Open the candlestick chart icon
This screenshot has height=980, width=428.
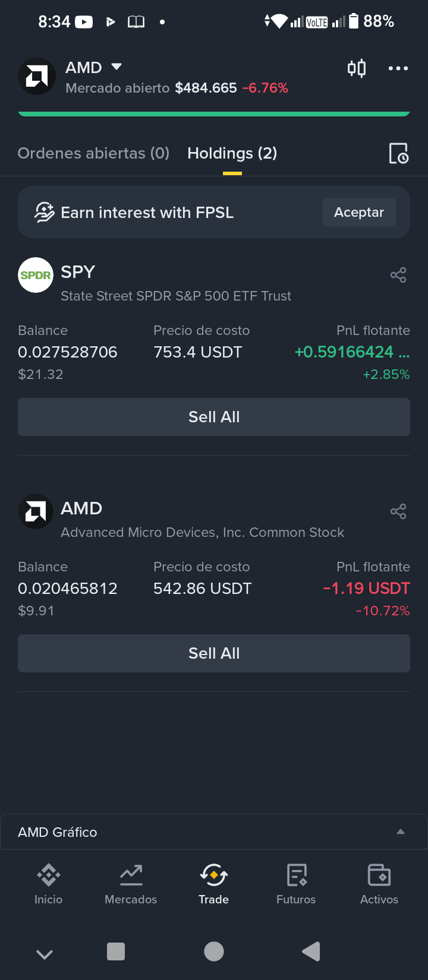pos(357,68)
